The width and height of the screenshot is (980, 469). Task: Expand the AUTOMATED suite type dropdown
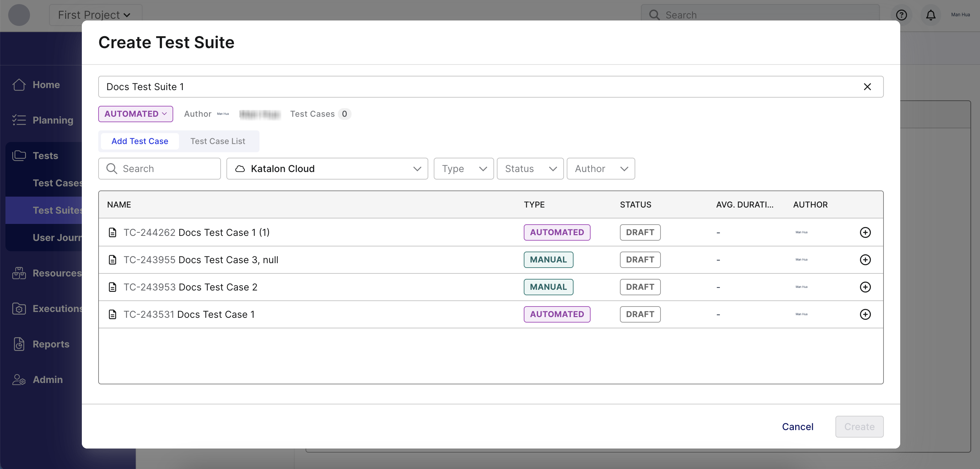[x=135, y=114]
